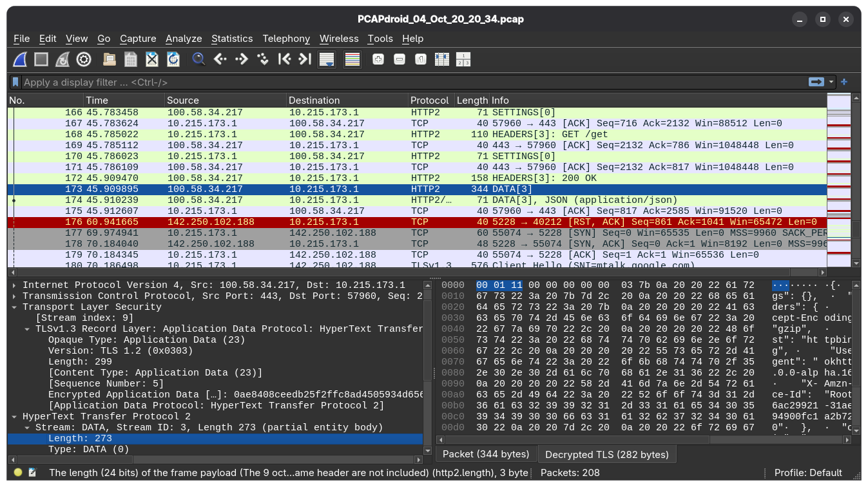Click packet list vertical scrollbar
This screenshot has width=868, height=487.
click(856, 180)
